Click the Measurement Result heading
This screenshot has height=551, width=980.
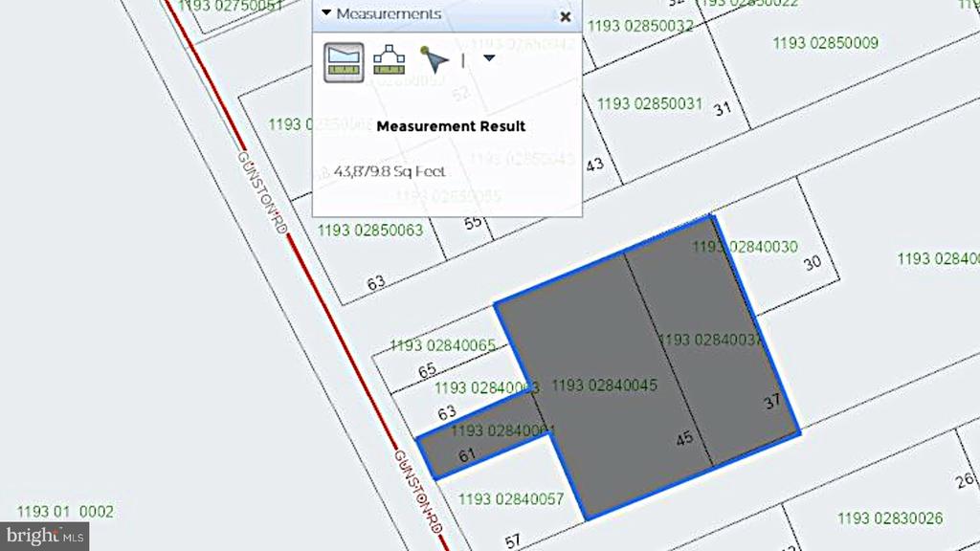(451, 126)
